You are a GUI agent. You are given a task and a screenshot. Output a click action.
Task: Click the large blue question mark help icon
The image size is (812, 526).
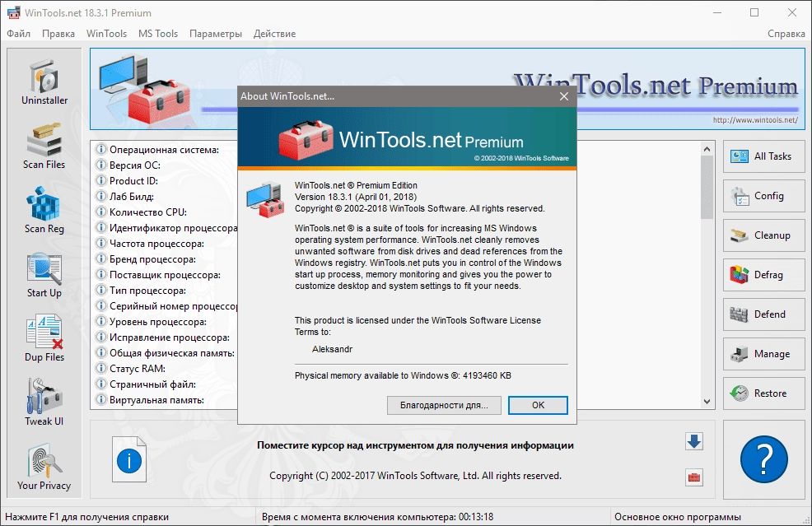click(x=764, y=459)
